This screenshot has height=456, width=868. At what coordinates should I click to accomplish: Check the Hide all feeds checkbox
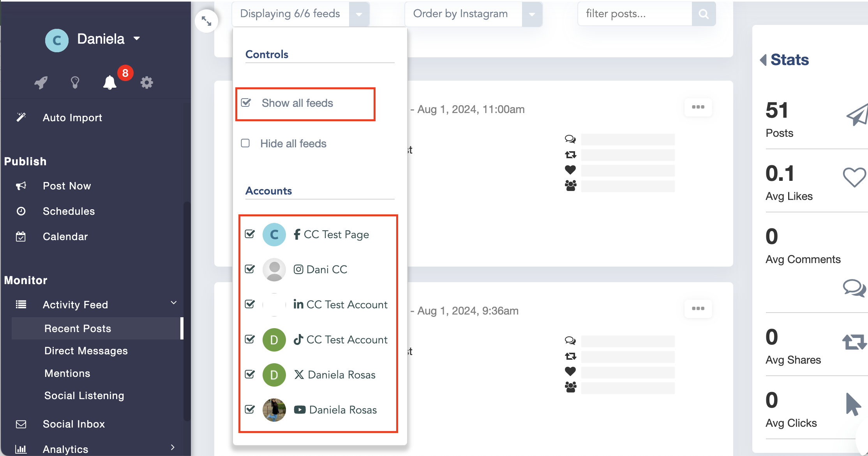click(x=245, y=143)
